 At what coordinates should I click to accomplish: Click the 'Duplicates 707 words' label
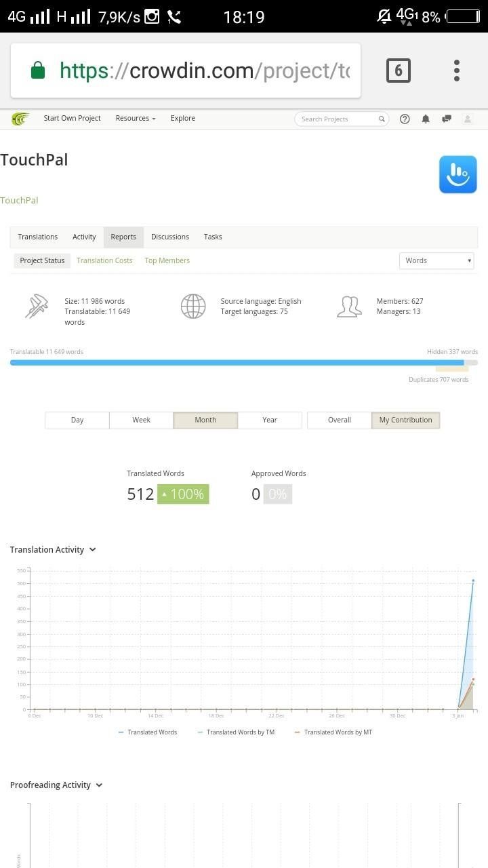[439, 380]
